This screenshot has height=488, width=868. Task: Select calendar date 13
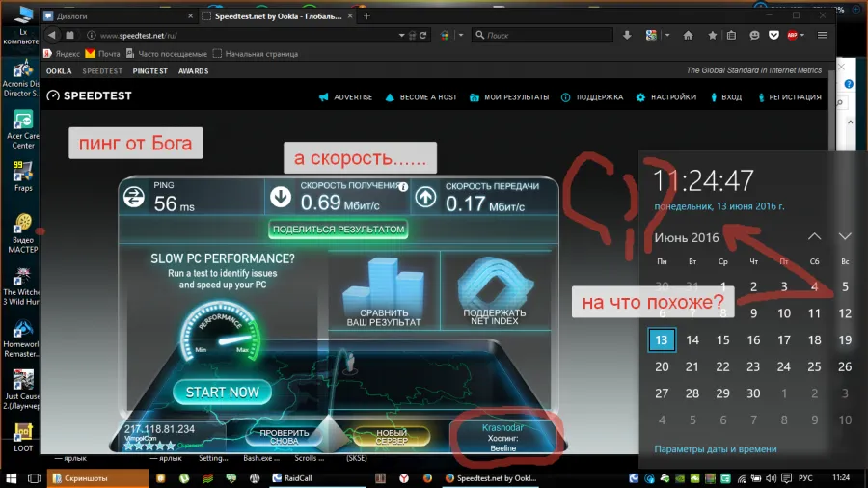pyautogui.click(x=662, y=339)
